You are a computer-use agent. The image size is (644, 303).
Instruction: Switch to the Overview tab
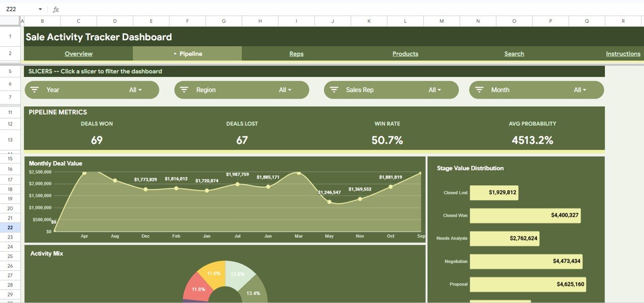pyautogui.click(x=78, y=53)
